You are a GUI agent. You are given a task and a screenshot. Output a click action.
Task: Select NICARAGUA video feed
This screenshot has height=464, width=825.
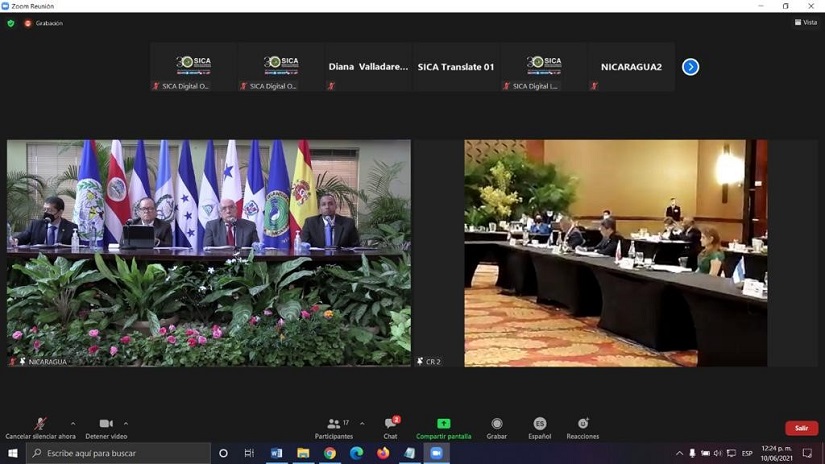(x=209, y=253)
